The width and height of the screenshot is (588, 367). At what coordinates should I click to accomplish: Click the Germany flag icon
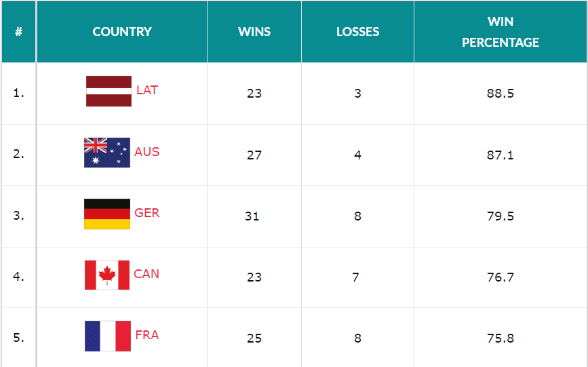[x=107, y=214]
